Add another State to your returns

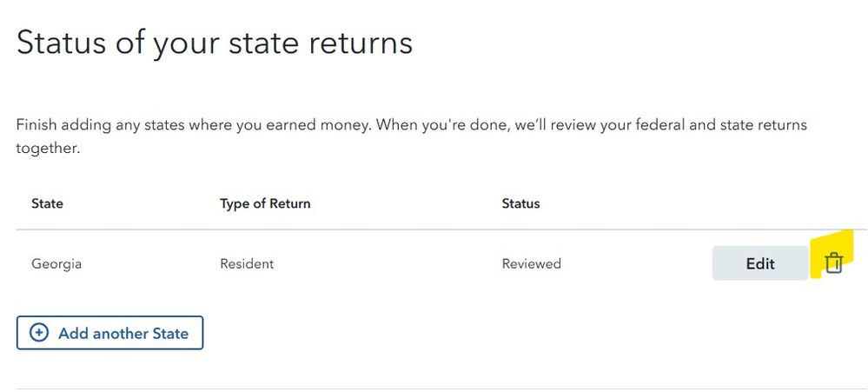tap(110, 333)
